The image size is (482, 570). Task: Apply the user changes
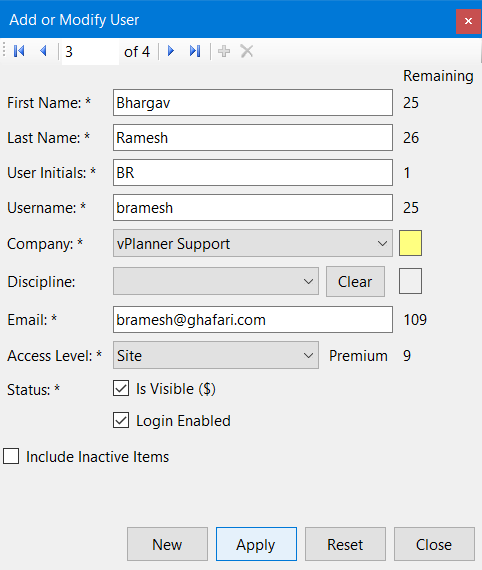(x=256, y=544)
